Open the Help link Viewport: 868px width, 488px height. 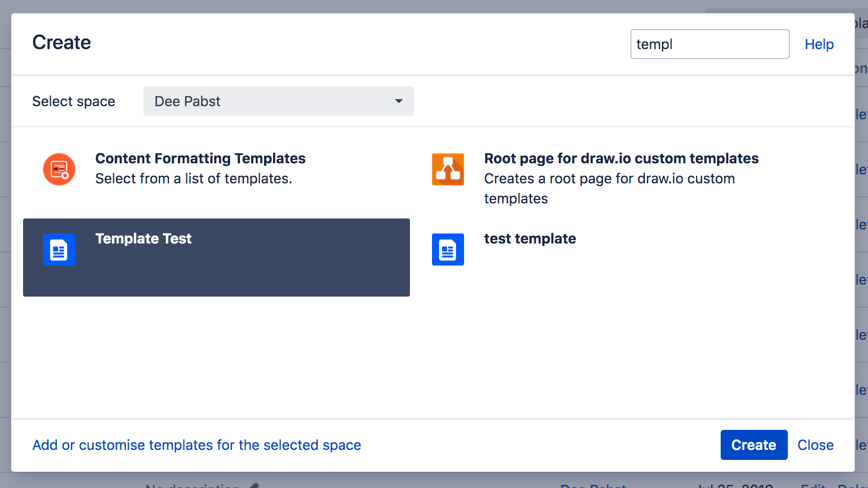[x=819, y=44]
